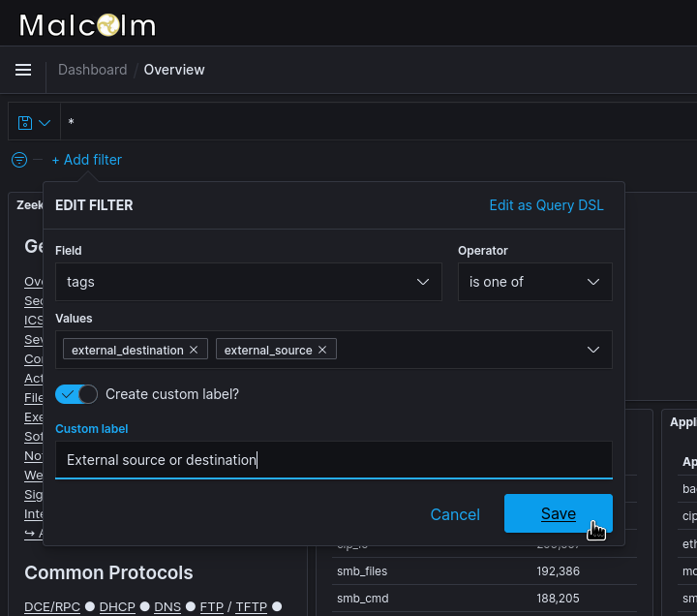The height and width of the screenshot is (616, 697).
Task: Click the Cancel button
Action: [455, 514]
